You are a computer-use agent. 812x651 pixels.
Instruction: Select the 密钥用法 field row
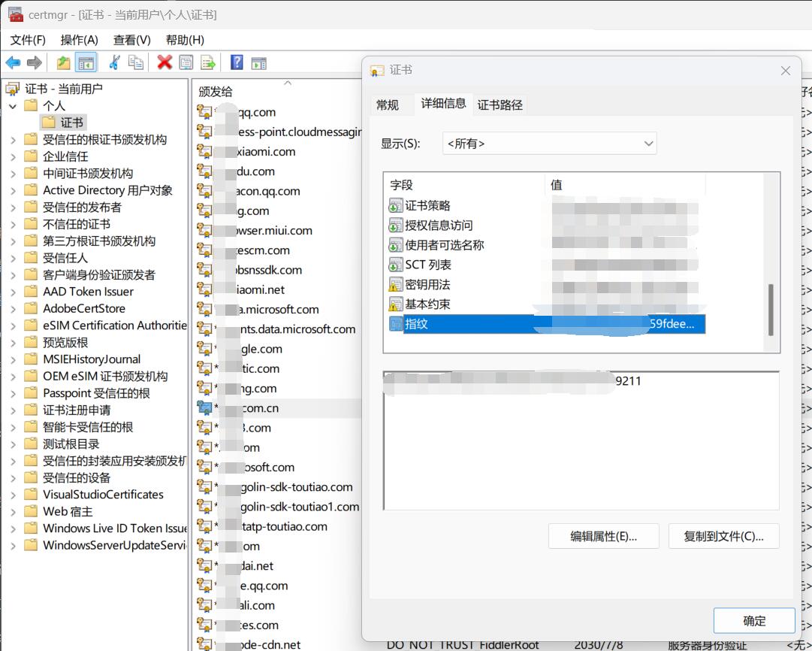[x=427, y=284]
